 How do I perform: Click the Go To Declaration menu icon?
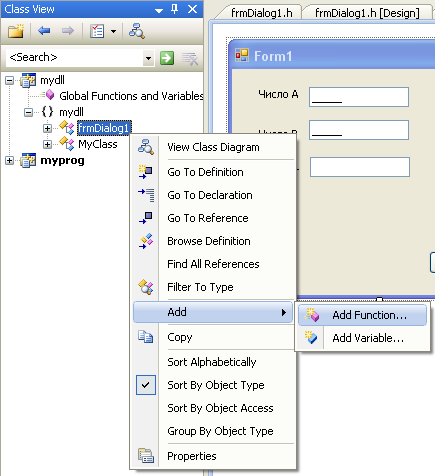point(146,195)
